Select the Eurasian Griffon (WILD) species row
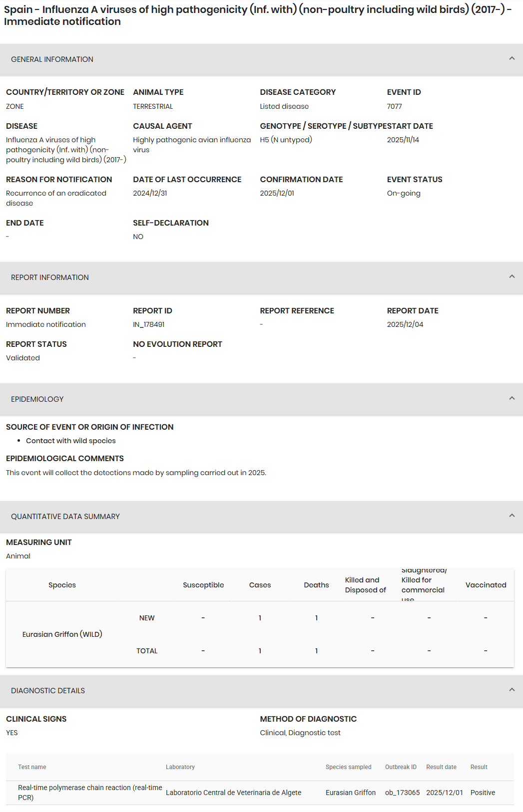Image resolution: width=523 pixels, height=812 pixels. [62, 634]
